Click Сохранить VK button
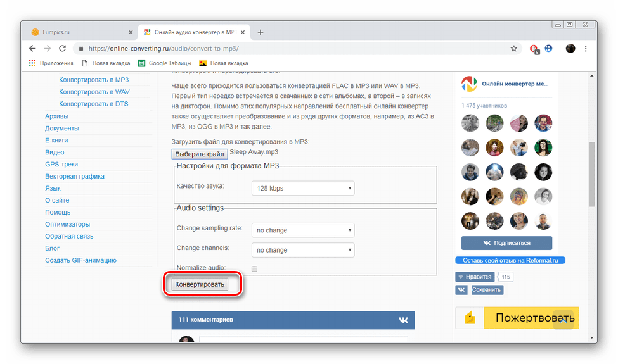Image resolution: width=618 pixels, height=364 pixels. click(487, 290)
